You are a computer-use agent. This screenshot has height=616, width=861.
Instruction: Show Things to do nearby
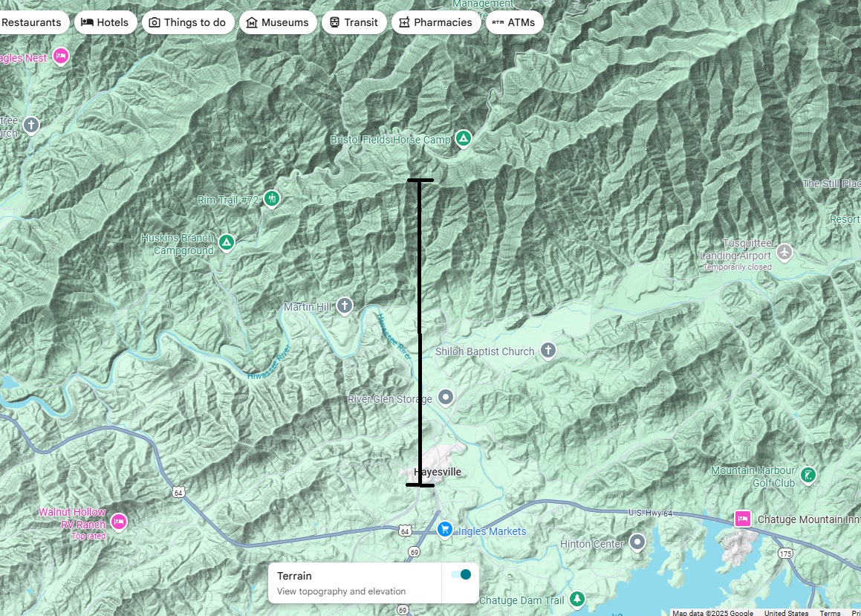pyautogui.click(x=187, y=22)
